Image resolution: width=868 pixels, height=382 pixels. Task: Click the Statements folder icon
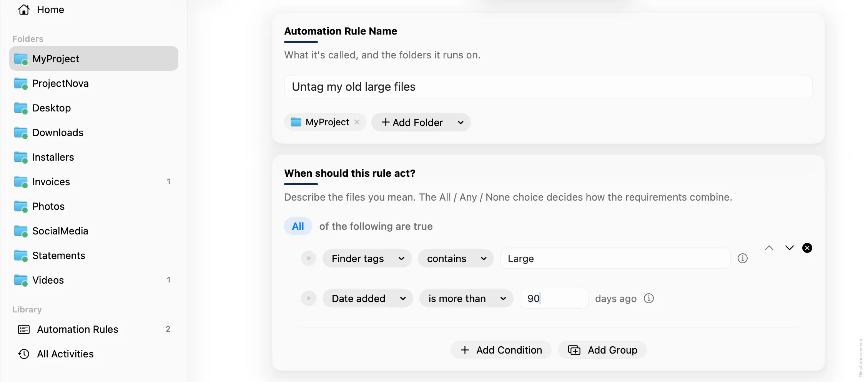[21, 256]
